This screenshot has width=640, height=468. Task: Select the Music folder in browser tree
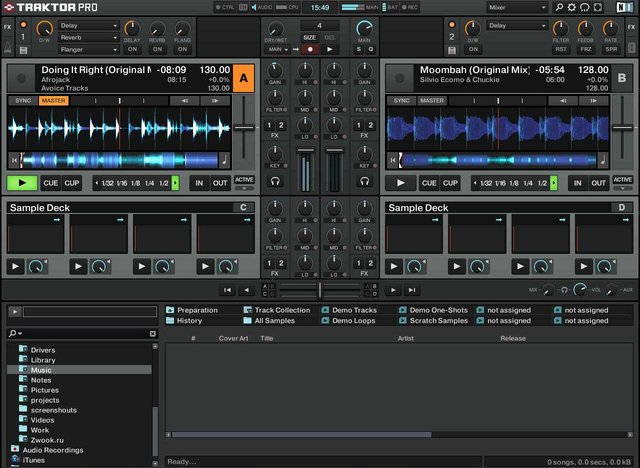coord(79,370)
